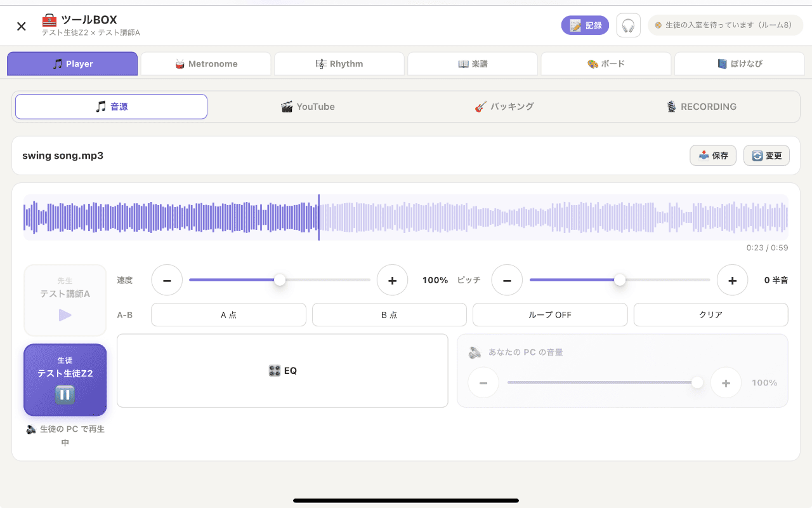Screen dimensions: 812x508
Task: Open the ボード tab
Action: pos(606,63)
